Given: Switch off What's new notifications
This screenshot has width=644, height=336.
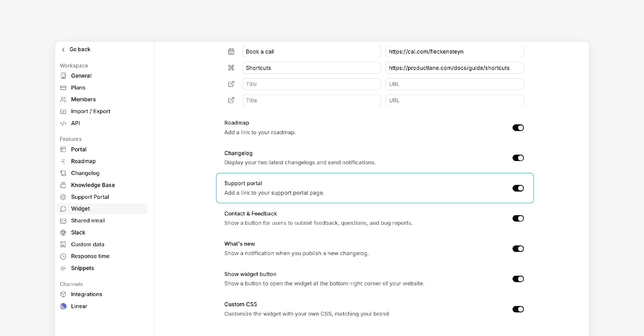Looking at the screenshot, I should tap(518, 249).
